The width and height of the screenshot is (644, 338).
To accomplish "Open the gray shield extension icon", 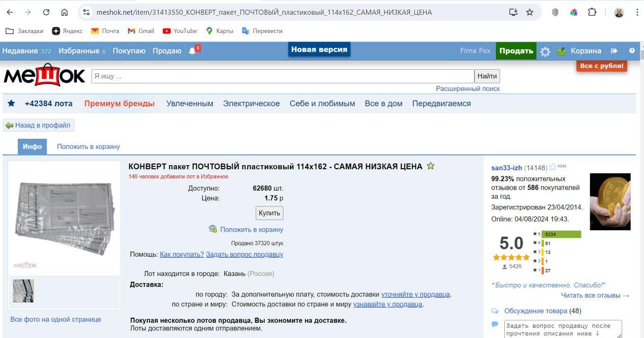I will pos(555,12).
